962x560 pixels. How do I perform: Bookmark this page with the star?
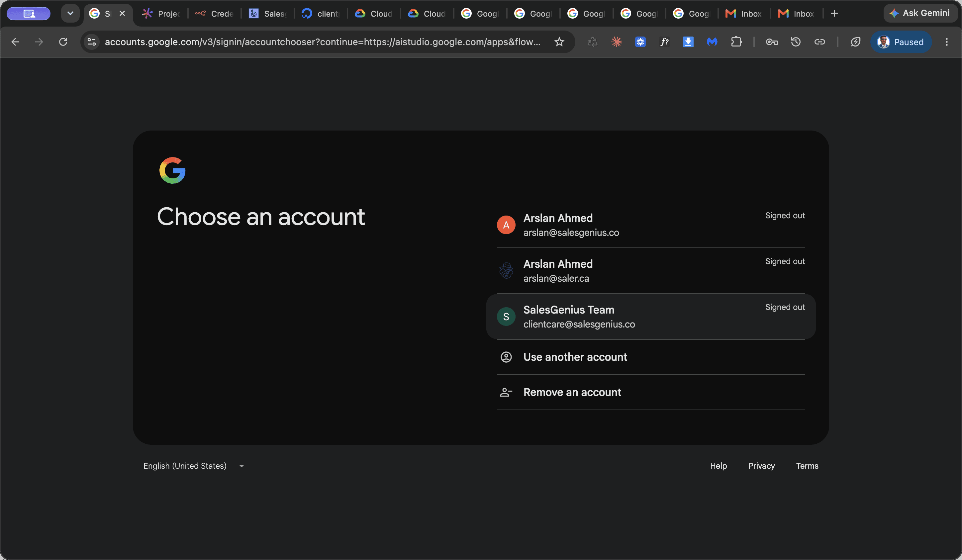[x=559, y=42]
